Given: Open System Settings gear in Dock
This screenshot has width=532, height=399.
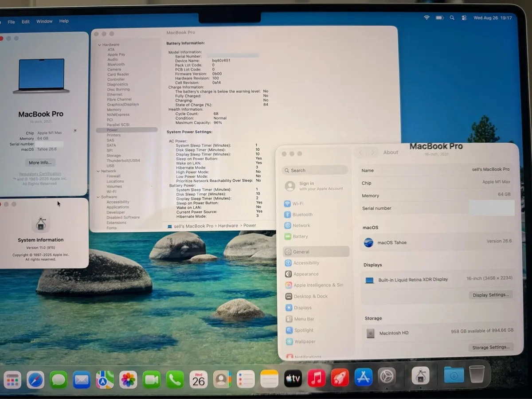Looking at the screenshot, I should point(387,377).
